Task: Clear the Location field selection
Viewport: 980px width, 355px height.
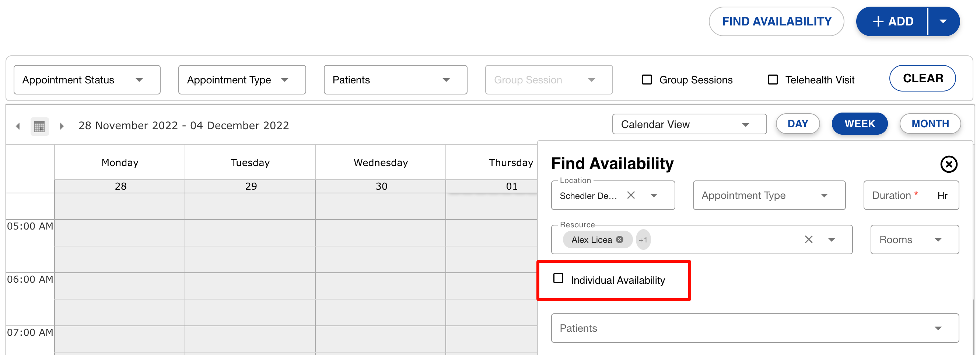Action: coord(631,196)
